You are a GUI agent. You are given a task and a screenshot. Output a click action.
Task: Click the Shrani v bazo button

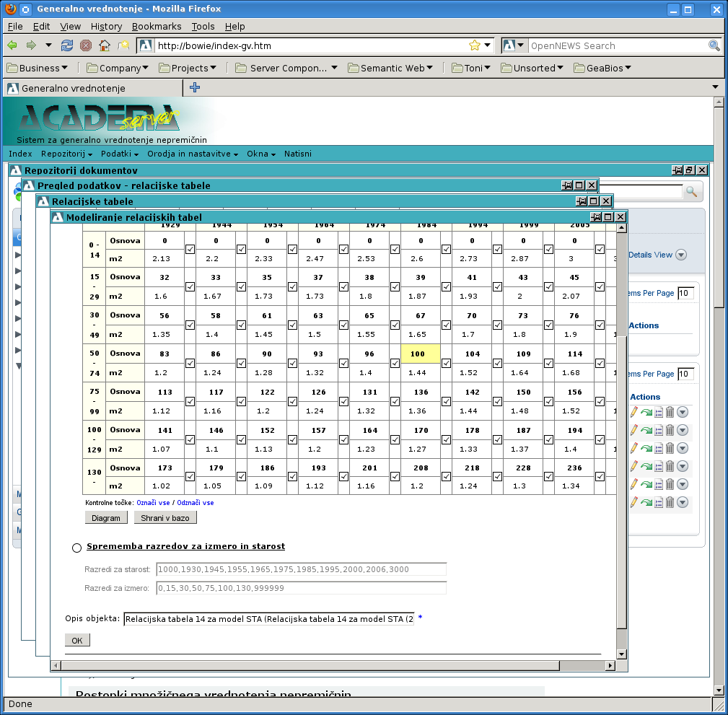165,517
